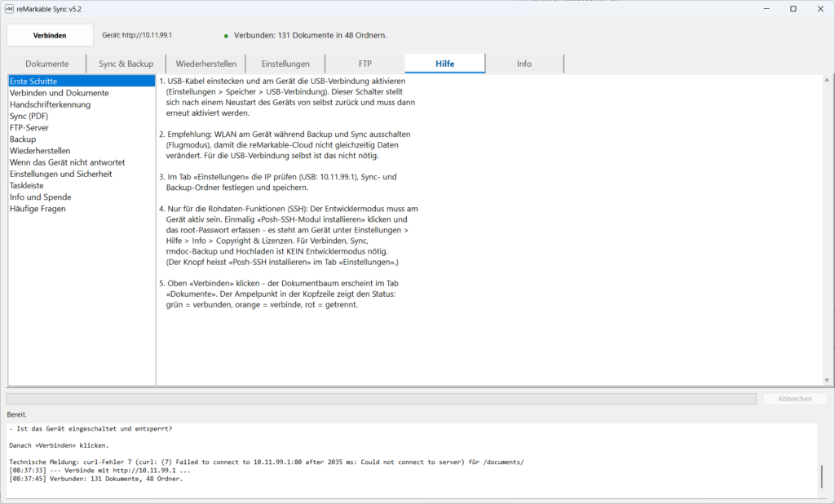The image size is (835, 504).
Task: Choose the Sync (PDF) help topic
Action: (82, 116)
